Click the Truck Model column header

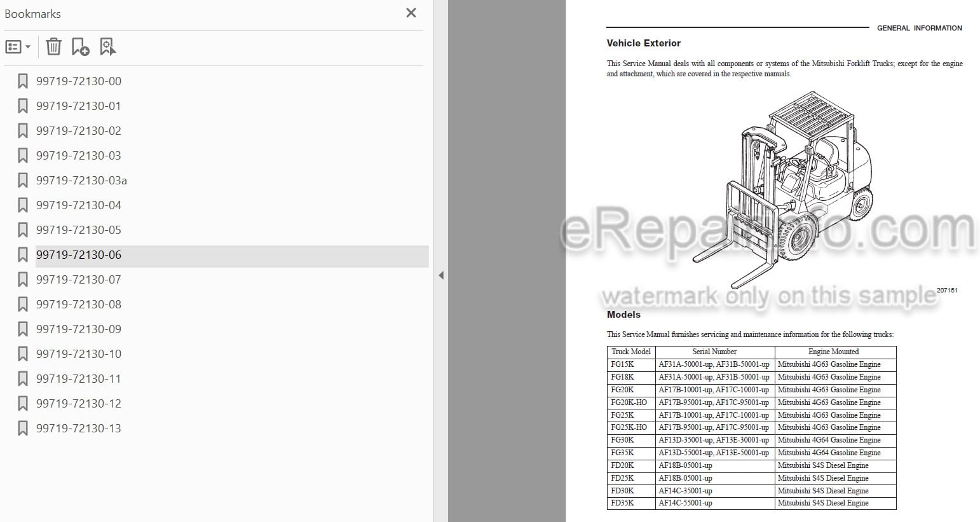pyautogui.click(x=631, y=352)
